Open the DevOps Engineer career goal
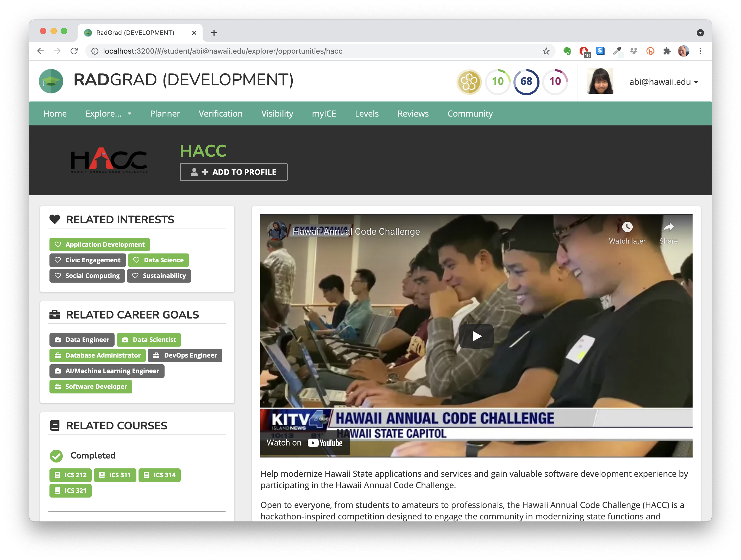Viewport: 741px width, 560px height. (x=185, y=355)
